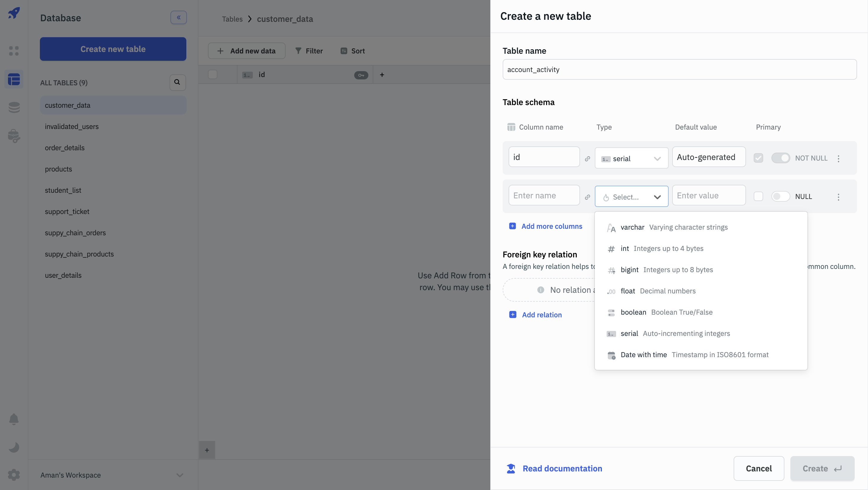Click the invalidated_users table item
The width and height of the screenshot is (868, 490).
(71, 126)
